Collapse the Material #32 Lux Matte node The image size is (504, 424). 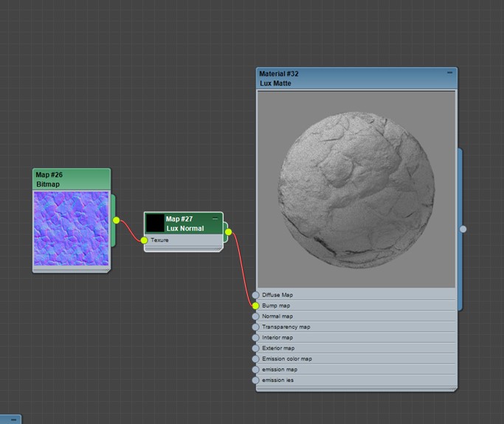449,74
